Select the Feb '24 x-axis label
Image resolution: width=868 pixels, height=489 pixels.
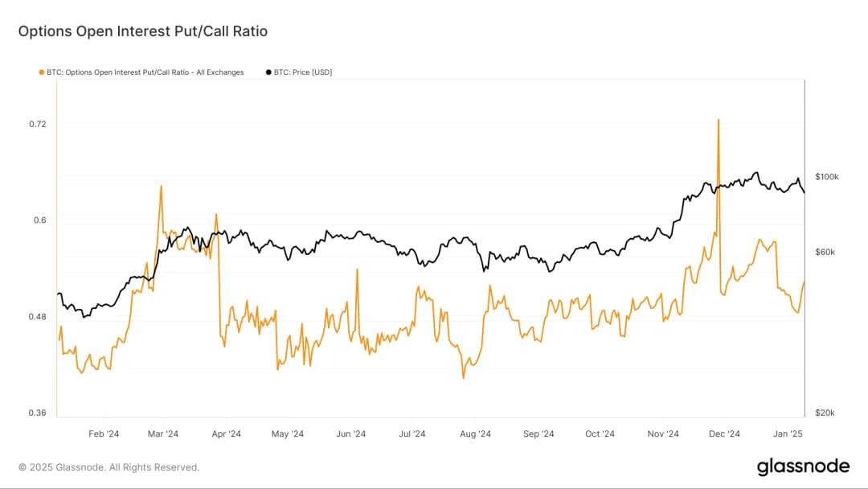tap(104, 434)
